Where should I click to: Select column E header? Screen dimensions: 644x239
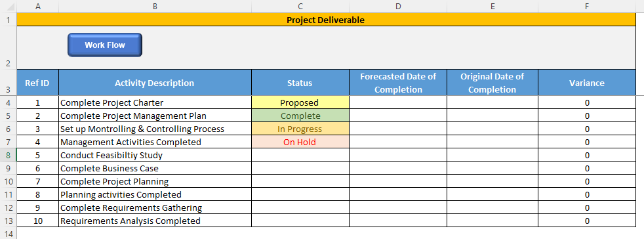coord(492,6)
